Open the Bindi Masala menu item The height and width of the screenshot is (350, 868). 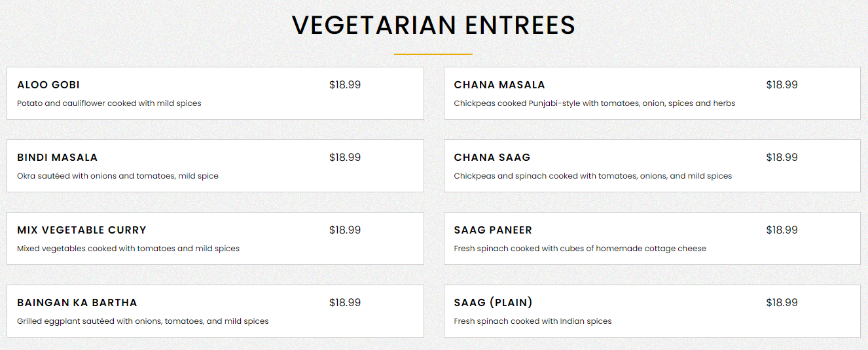[58, 158]
